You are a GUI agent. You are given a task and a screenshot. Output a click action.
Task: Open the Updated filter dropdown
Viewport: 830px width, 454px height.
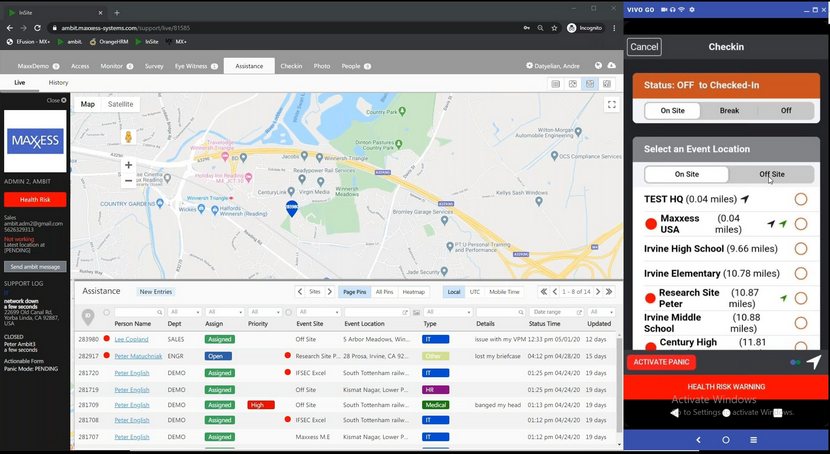[601, 312]
